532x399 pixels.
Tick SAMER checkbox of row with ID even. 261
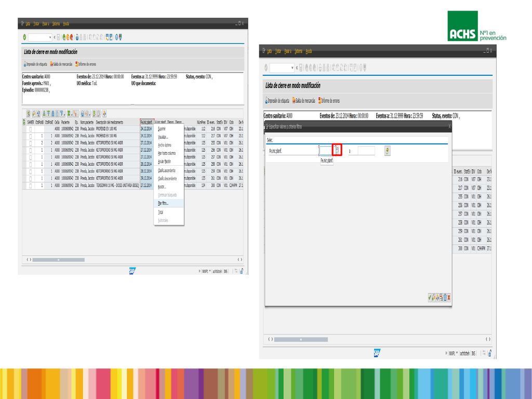(x=31, y=179)
